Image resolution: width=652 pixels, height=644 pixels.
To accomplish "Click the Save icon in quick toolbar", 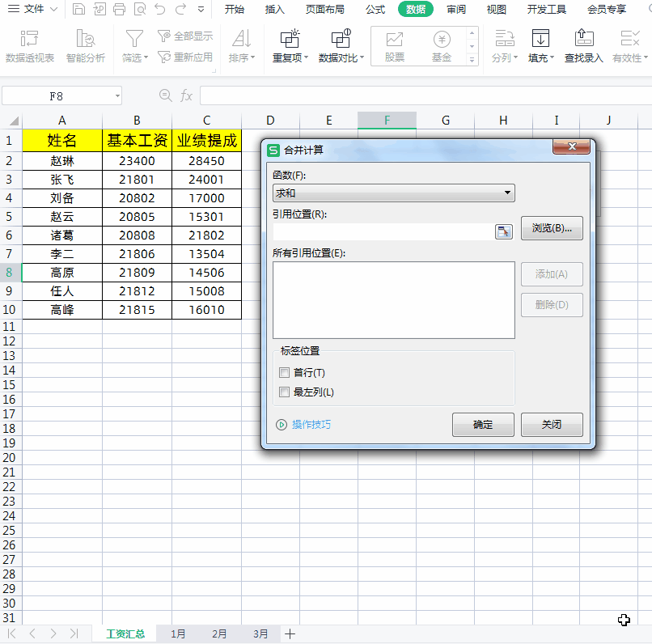I will (78, 9).
